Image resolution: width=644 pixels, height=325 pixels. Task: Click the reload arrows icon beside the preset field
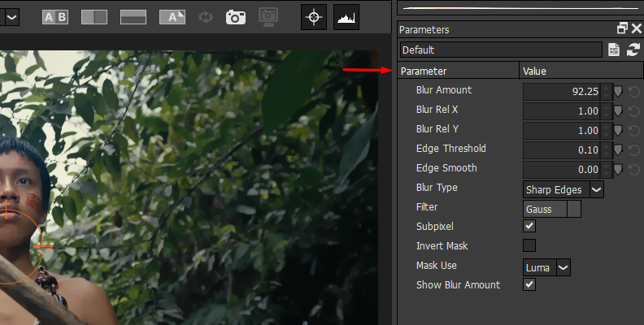pos(633,50)
